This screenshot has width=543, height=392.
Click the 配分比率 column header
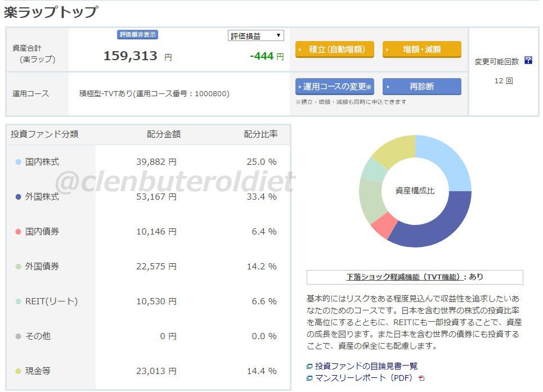tap(261, 134)
